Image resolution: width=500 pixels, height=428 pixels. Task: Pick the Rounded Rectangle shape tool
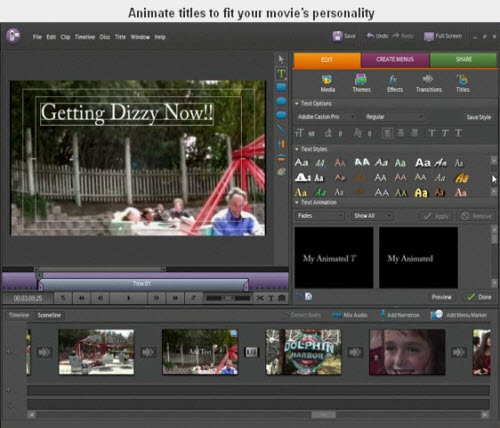pyautogui.click(x=281, y=115)
